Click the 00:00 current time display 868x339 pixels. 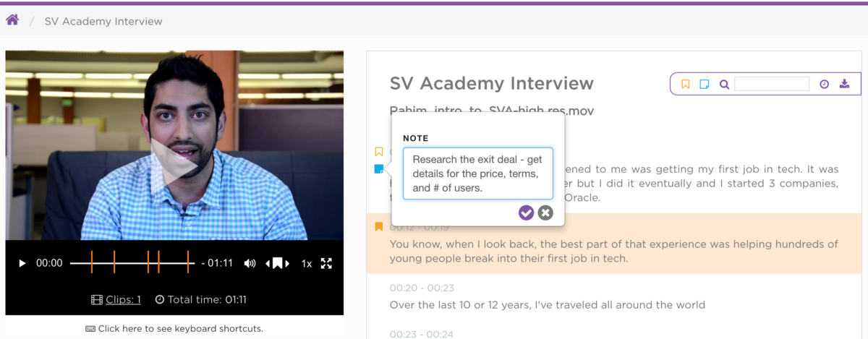click(49, 263)
